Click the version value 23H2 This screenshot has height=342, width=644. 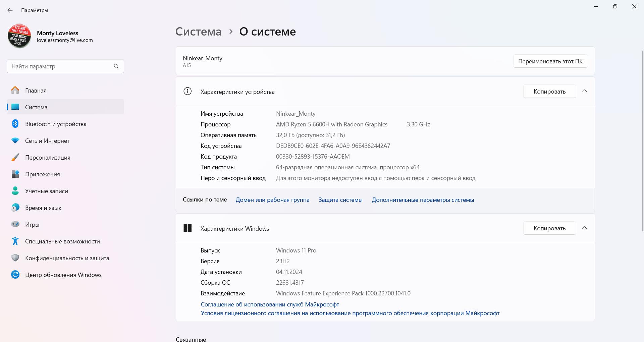[283, 261]
